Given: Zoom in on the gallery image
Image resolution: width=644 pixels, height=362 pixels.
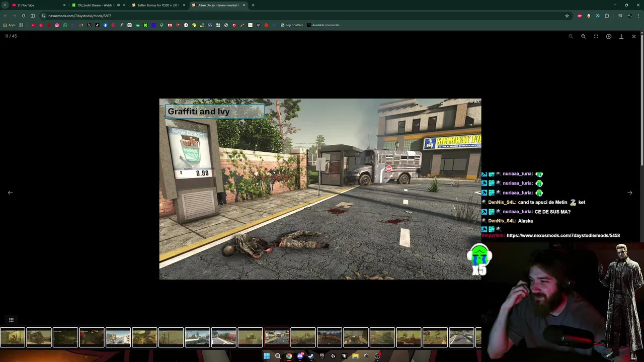Looking at the screenshot, I should [x=583, y=36].
